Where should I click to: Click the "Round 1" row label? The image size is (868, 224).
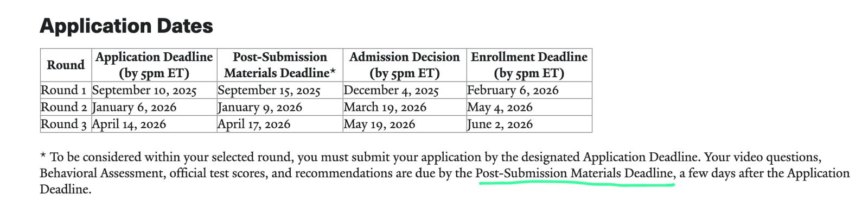pyautogui.click(x=63, y=90)
